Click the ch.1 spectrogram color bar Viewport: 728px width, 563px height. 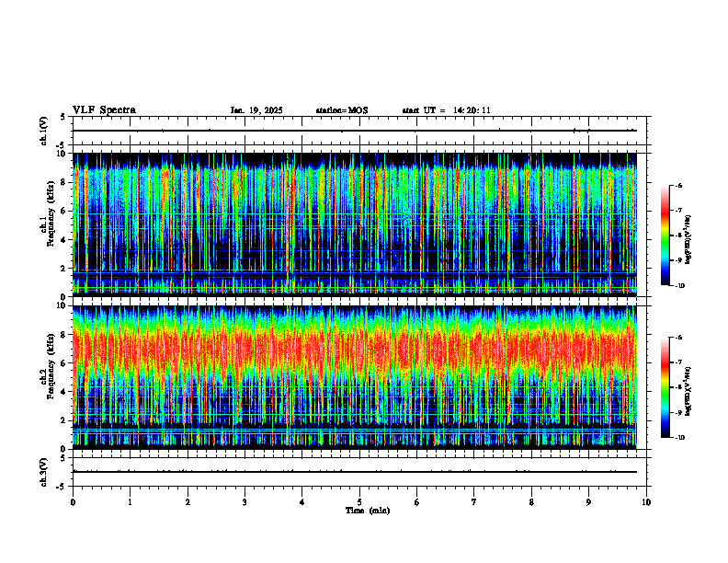pos(665,236)
